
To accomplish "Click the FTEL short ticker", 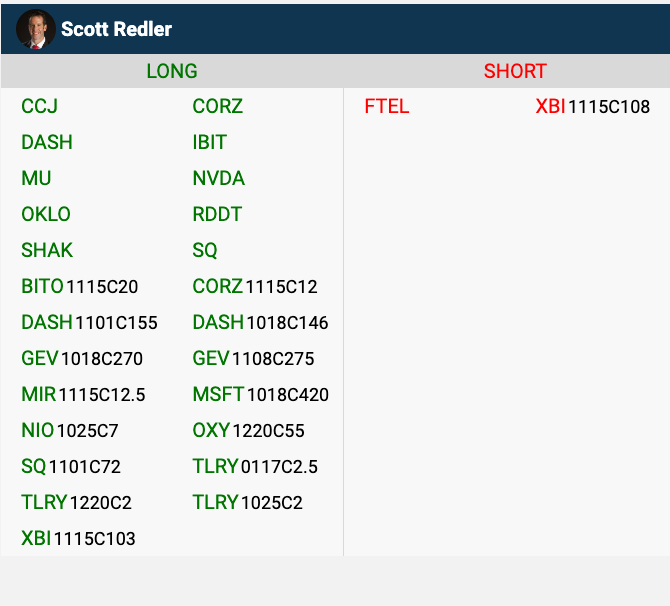I will tap(387, 106).
